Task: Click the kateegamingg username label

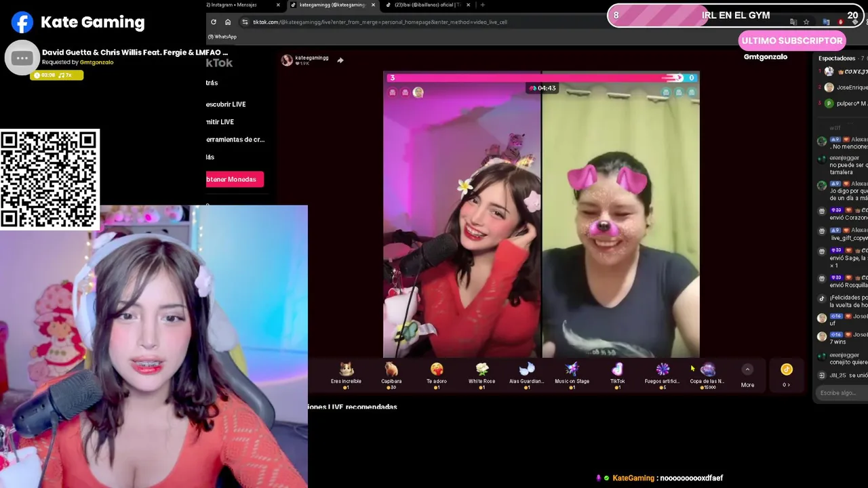Action: coord(312,58)
